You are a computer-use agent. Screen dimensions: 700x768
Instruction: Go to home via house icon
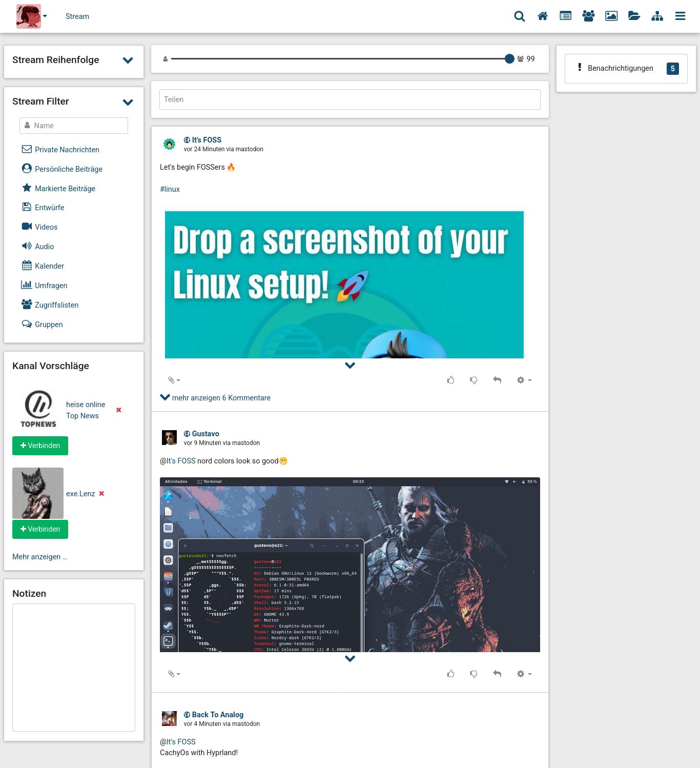(542, 16)
